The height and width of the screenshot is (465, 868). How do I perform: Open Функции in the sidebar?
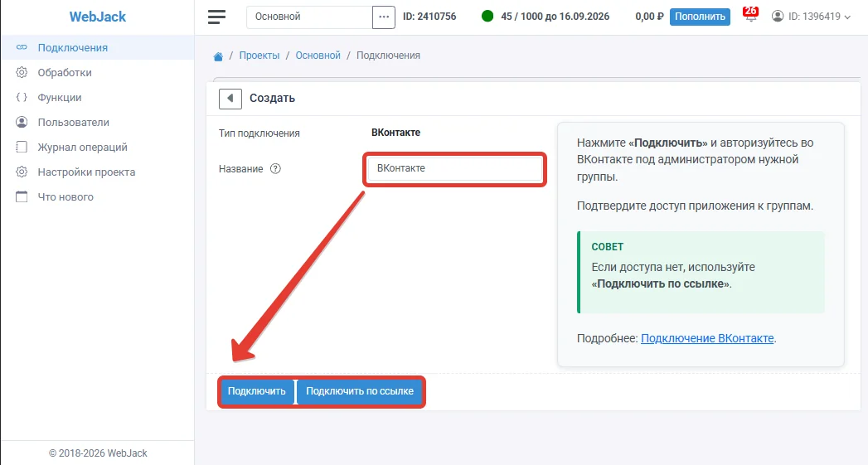tap(98, 98)
